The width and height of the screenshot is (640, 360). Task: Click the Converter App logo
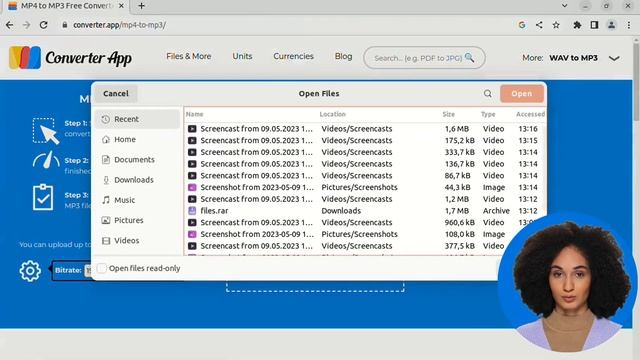[x=70, y=58]
